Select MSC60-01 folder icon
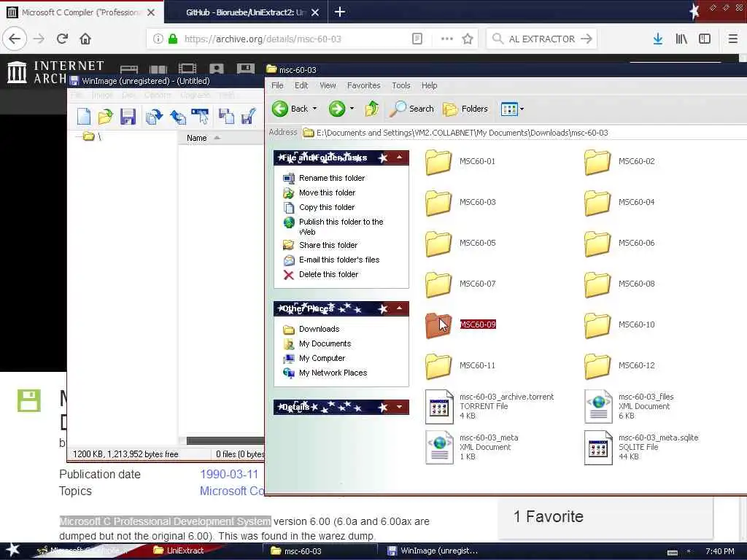This screenshot has width=747, height=560. 438,161
